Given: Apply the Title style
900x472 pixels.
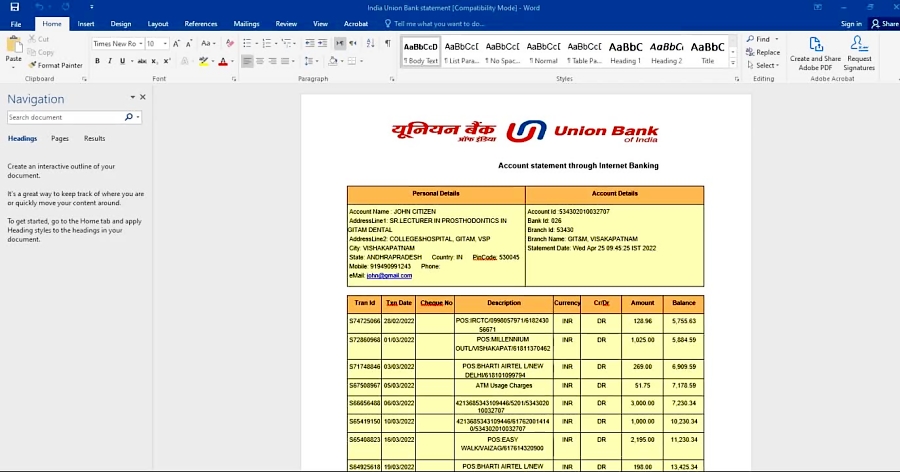Looking at the screenshot, I should [708, 52].
